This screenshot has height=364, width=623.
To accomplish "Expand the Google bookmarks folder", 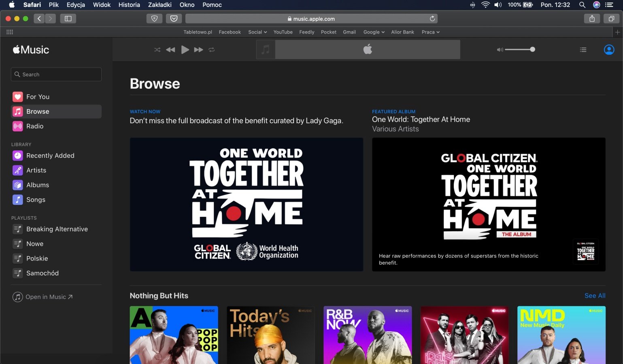I will (374, 32).
